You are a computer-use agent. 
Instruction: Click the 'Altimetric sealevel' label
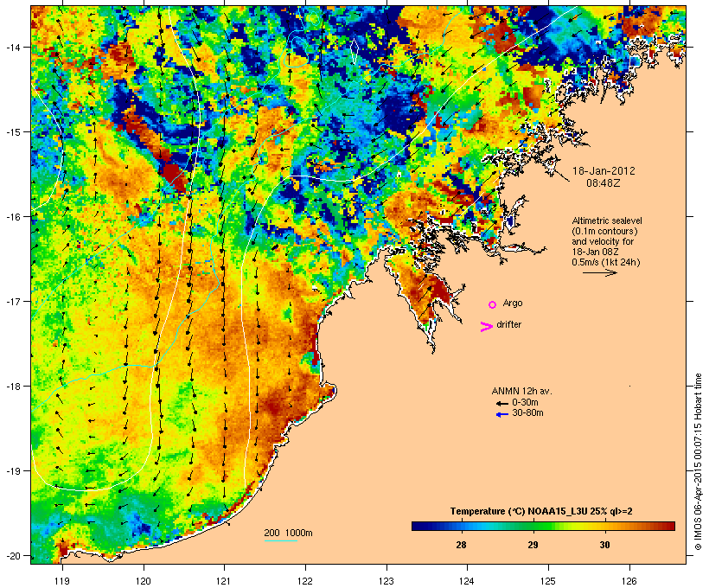607,220
